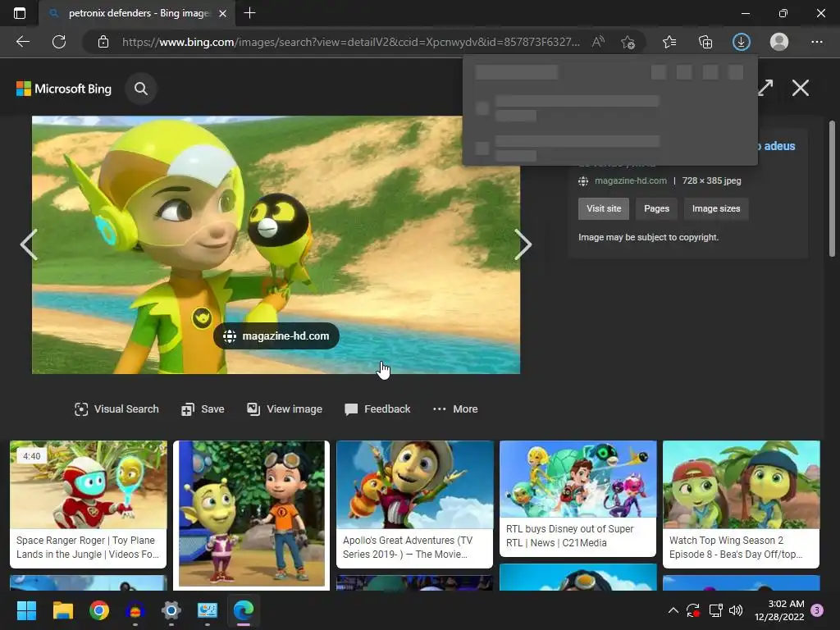
Task: Open Bing image search box
Action: [x=141, y=89]
